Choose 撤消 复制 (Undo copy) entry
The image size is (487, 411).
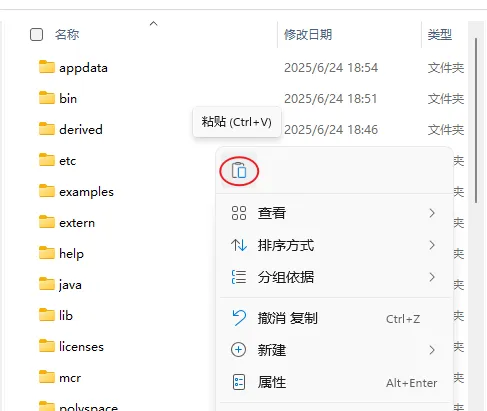(x=334, y=318)
